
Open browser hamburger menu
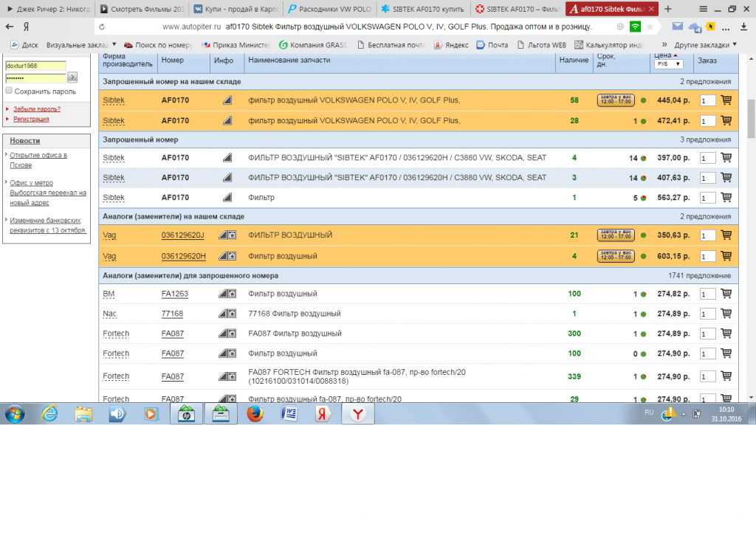[703, 9]
